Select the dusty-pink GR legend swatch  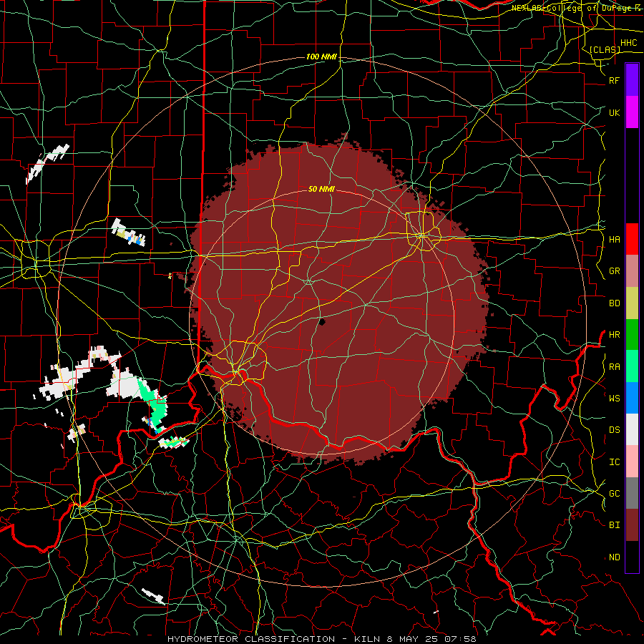[x=632, y=271]
